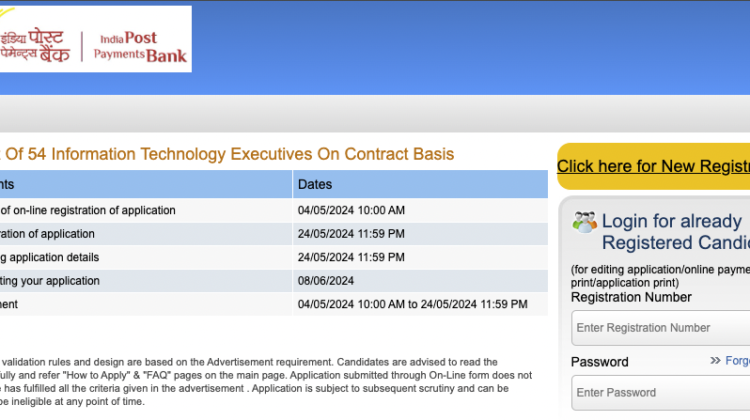Click the Information Technology Executives heading
This screenshot has width=750, height=420.
tap(228, 154)
